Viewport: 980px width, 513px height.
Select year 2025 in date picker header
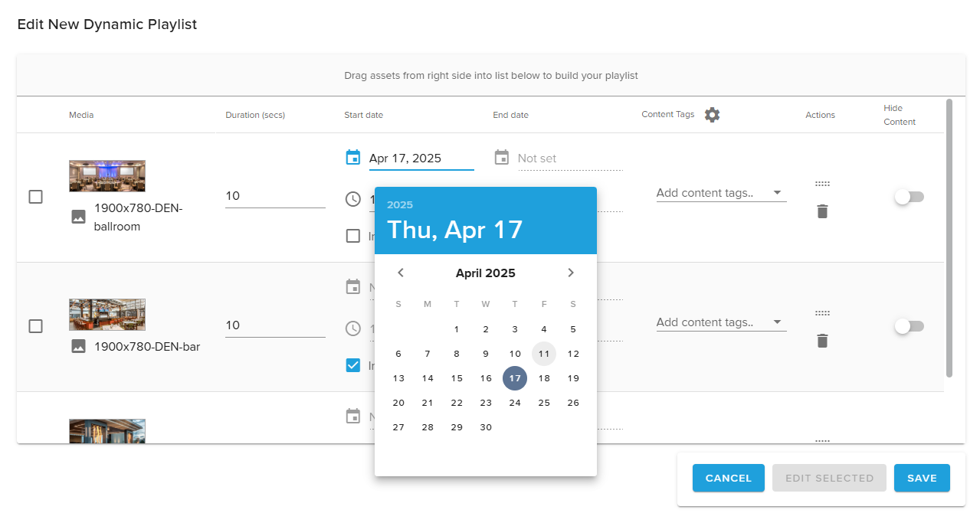coord(400,205)
